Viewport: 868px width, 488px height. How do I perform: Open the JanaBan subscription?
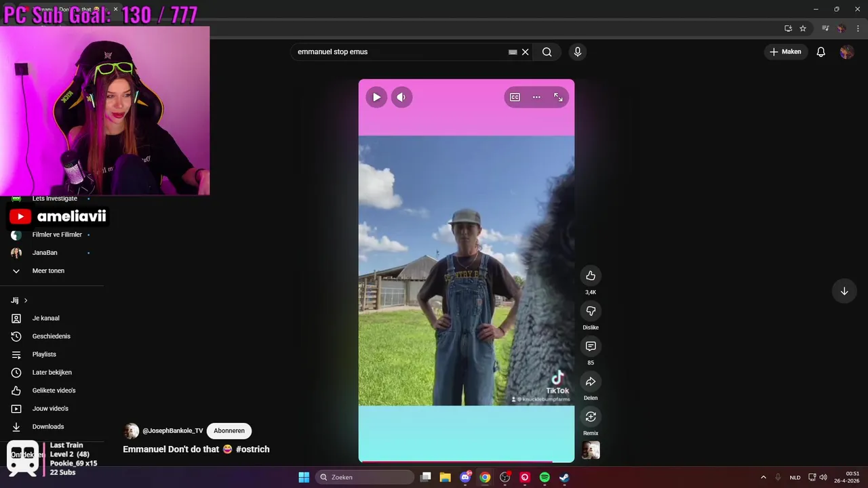[x=45, y=253]
